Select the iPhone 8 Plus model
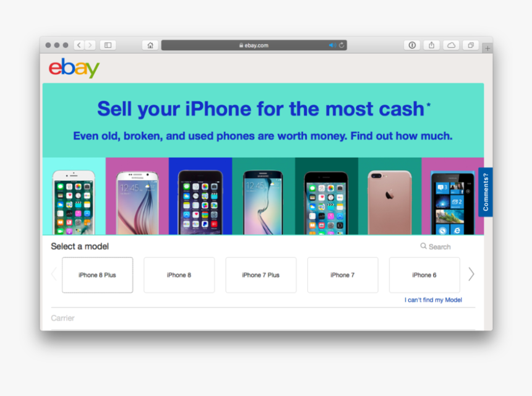 click(97, 275)
